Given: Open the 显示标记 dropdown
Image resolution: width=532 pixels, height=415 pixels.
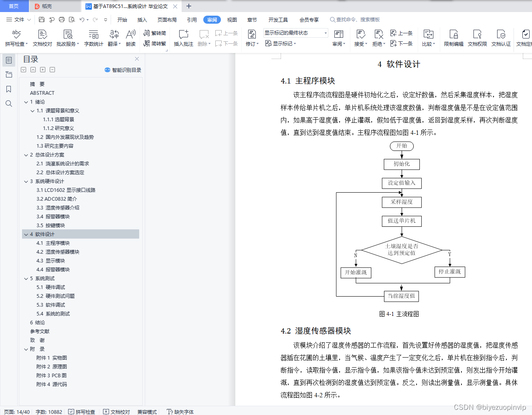Looking at the screenshot, I should pyautogui.click(x=281, y=43).
